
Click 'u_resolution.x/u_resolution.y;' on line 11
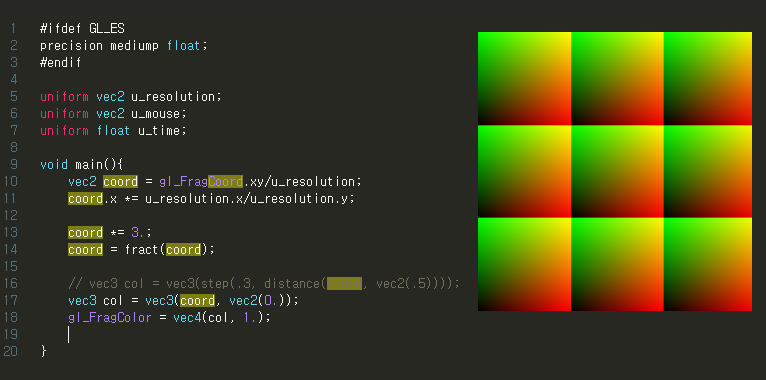[249, 199]
